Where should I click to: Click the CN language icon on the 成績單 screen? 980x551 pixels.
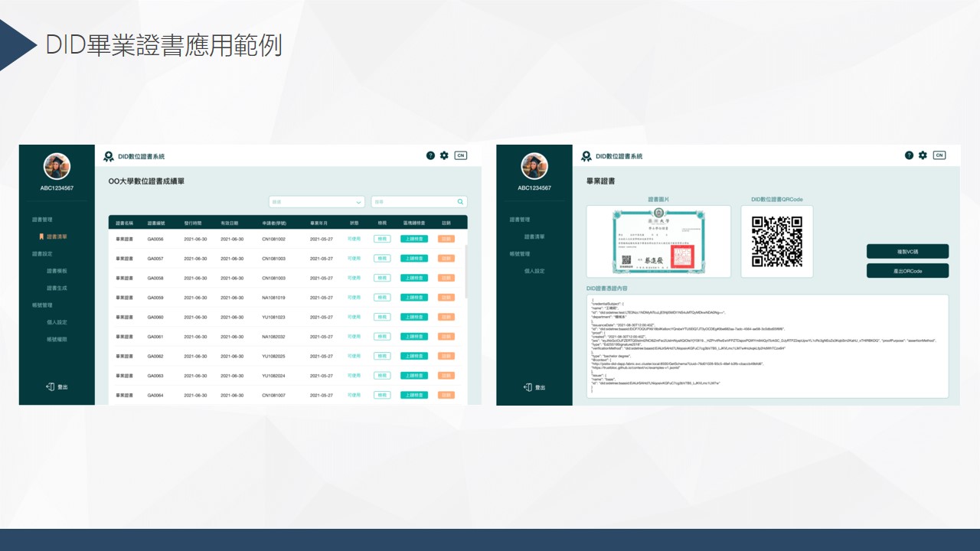[x=460, y=155]
